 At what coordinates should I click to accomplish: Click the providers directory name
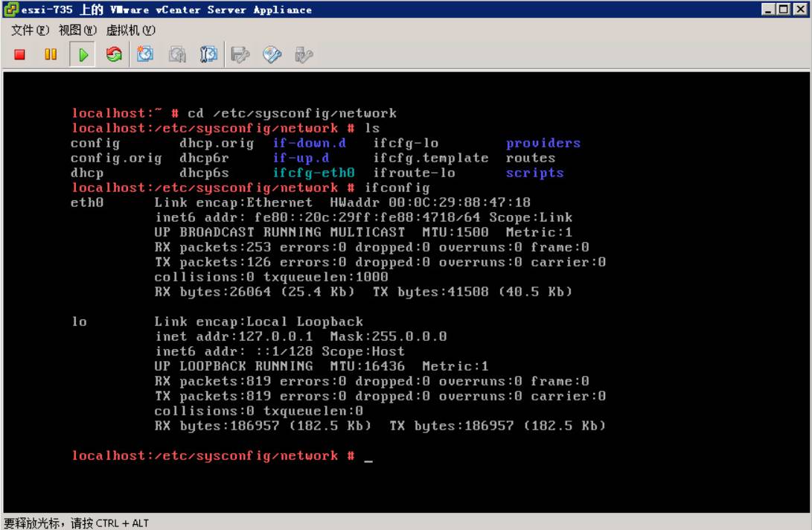(x=543, y=143)
